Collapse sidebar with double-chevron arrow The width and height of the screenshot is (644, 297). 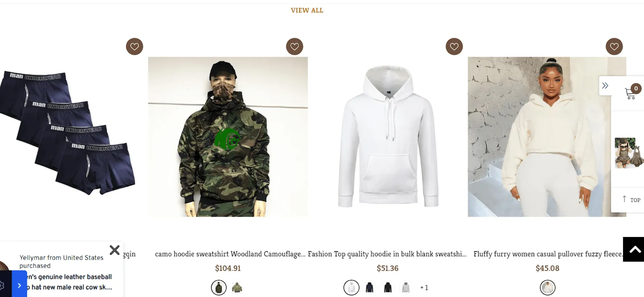605,85
